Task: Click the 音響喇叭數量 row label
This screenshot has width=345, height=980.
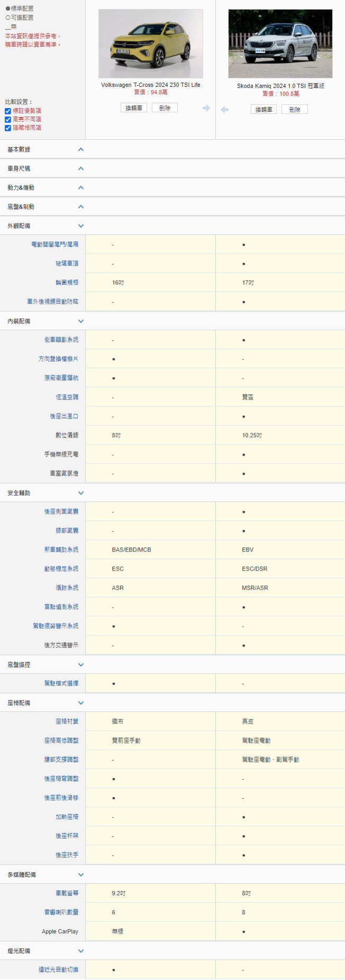Action: (61, 912)
